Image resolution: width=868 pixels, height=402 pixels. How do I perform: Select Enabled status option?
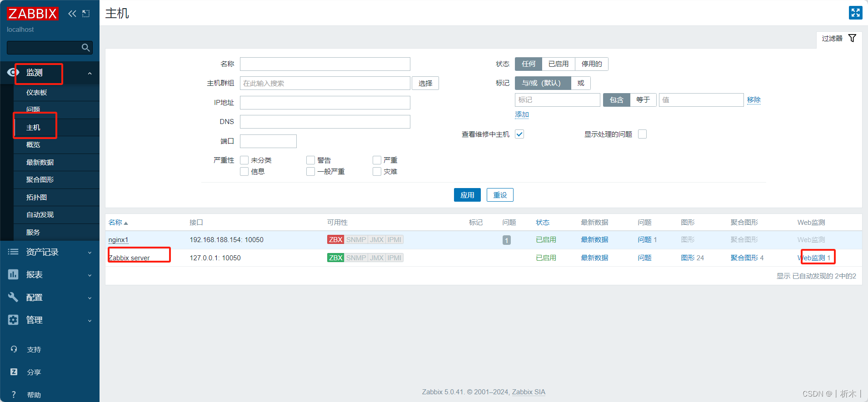click(559, 64)
